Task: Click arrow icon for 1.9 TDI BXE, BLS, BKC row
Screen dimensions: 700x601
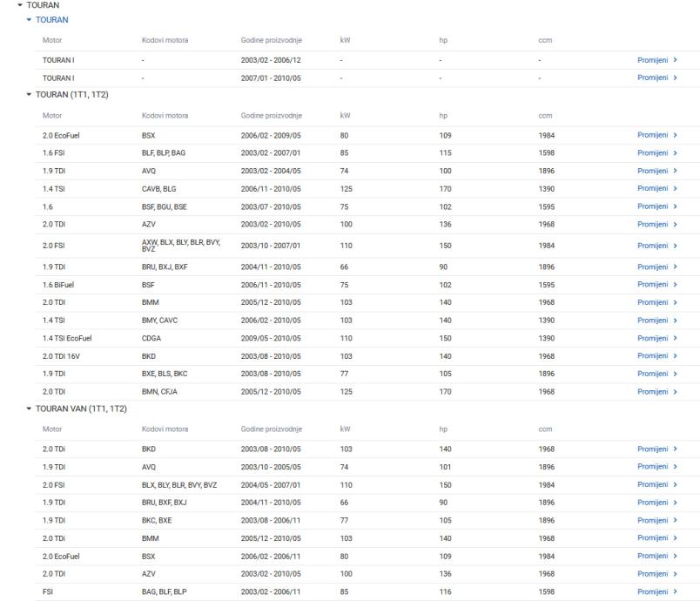Action: click(x=676, y=374)
